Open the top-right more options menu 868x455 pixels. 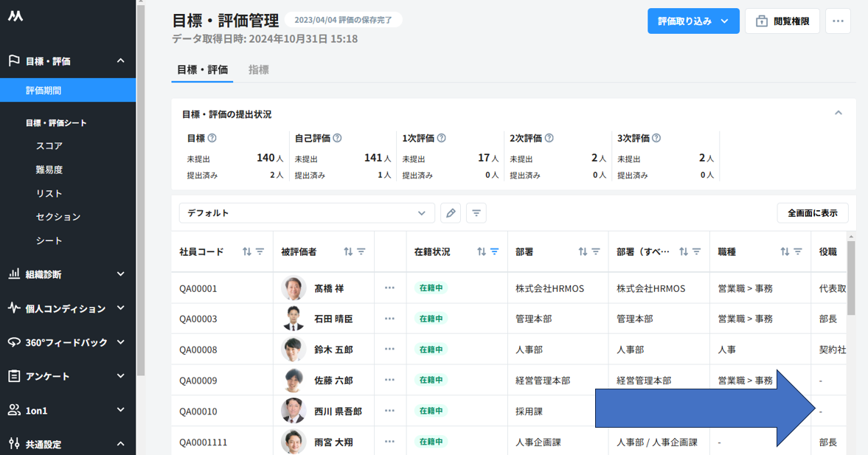coord(838,21)
